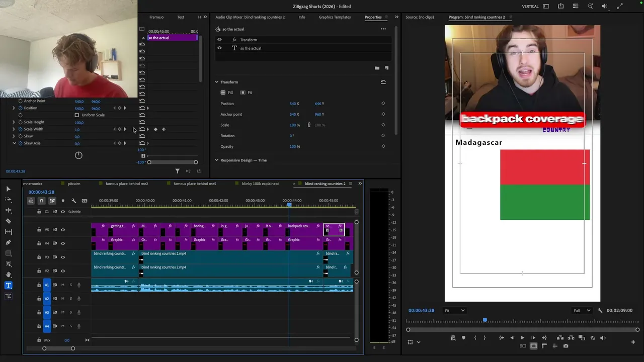
Task: Click the Skew Axis angle dial
Action: click(x=78, y=155)
